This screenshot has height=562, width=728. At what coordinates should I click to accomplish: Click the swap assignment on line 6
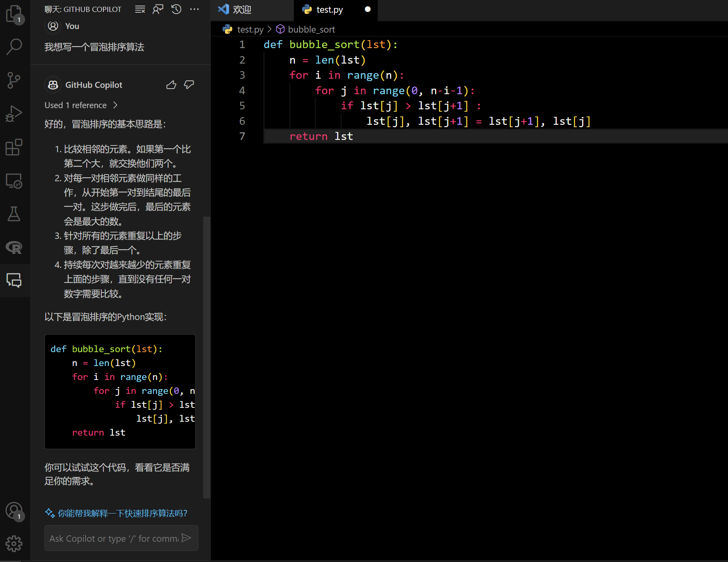(x=479, y=121)
